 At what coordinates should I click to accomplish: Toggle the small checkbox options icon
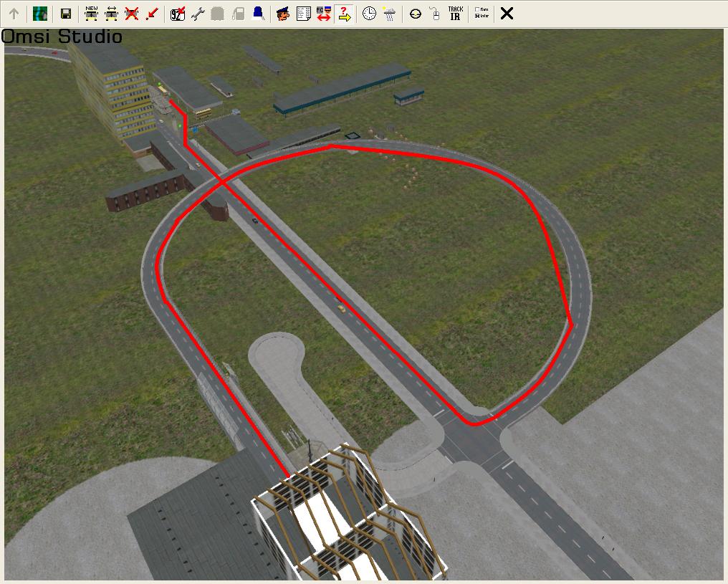pos(482,13)
